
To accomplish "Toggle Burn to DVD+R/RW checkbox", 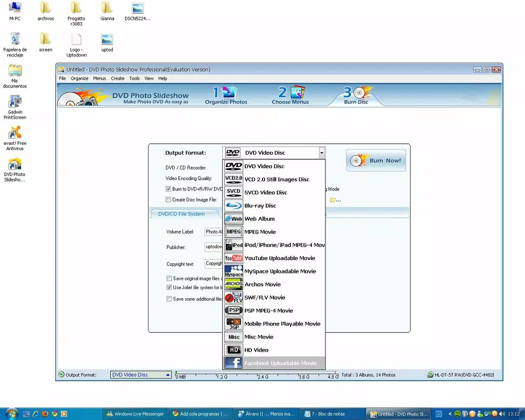I will [x=168, y=189].
